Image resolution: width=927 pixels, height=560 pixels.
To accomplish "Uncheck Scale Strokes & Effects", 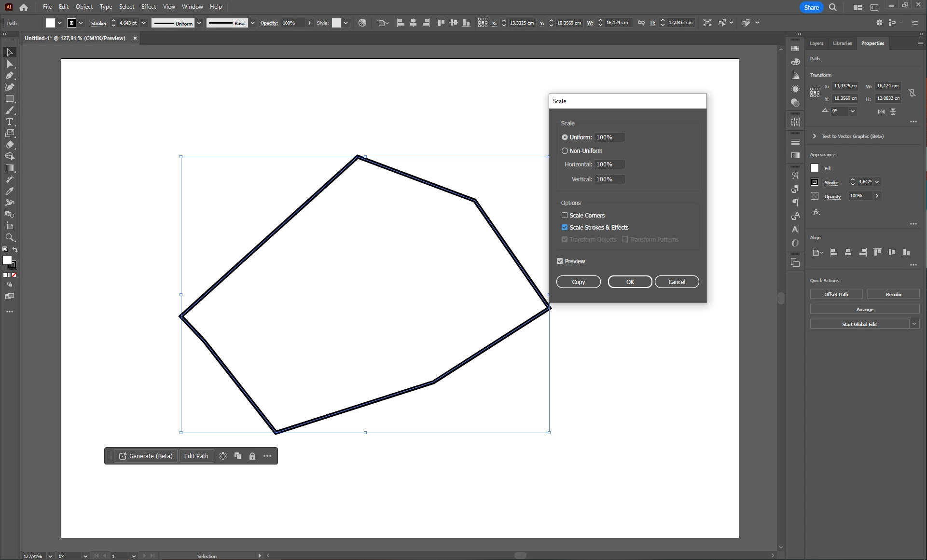I will pyautogui.click(x=565, y=227).
